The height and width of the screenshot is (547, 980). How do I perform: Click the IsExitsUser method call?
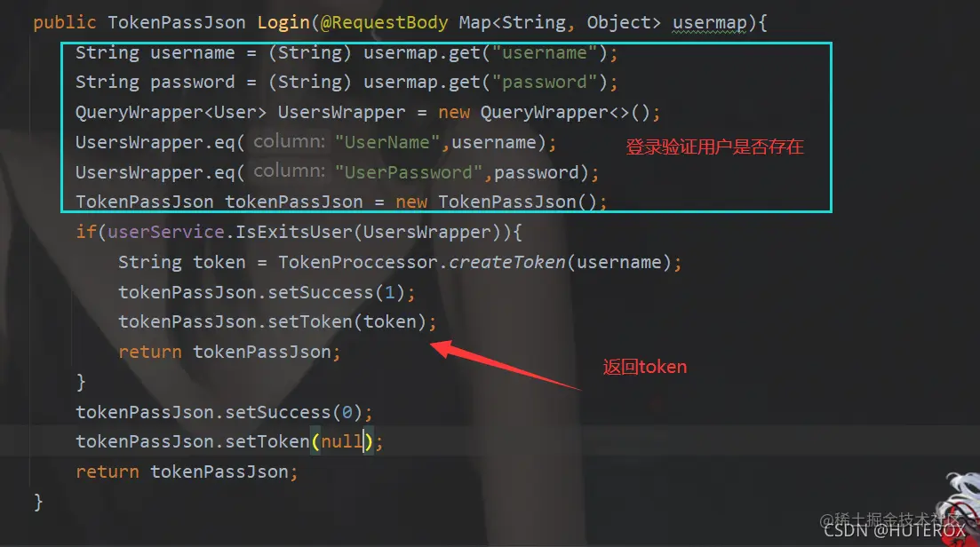click(x=294, y=233)
